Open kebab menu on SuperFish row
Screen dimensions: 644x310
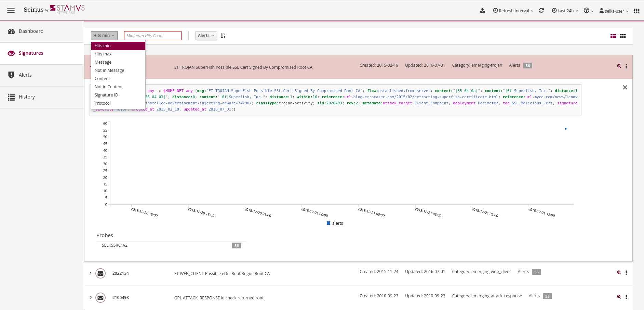coord(626,66)
